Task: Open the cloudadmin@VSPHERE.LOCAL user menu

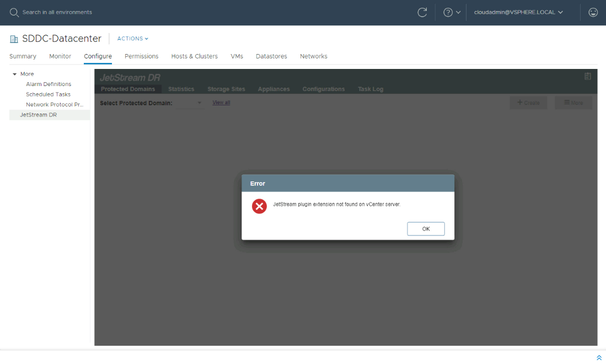Action: pos(518,12)
